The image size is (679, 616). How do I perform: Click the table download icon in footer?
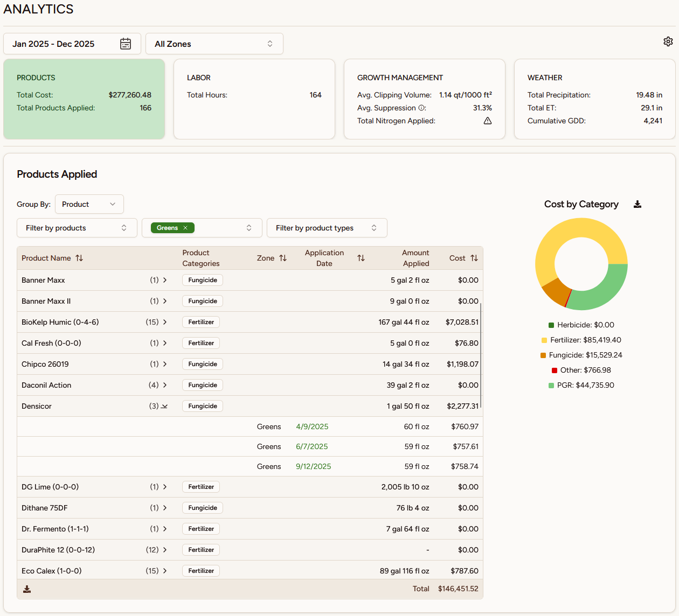27,589
